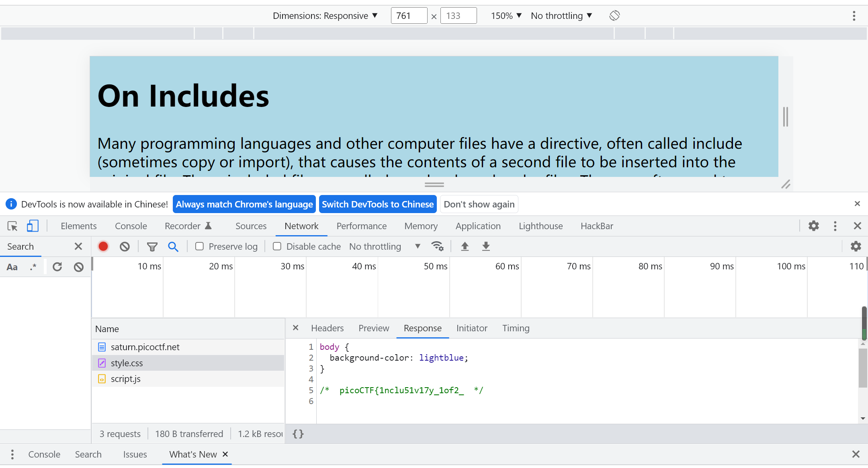Click the rotate device icon

pyautogui.click(x=614, y=16)
